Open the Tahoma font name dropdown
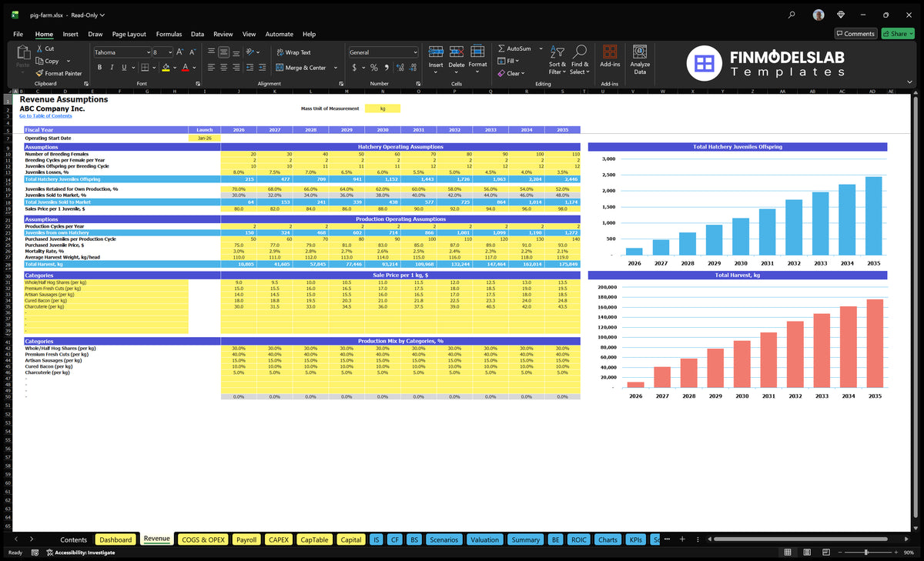Viewport: 924px width, 561px height. point(148,52)
